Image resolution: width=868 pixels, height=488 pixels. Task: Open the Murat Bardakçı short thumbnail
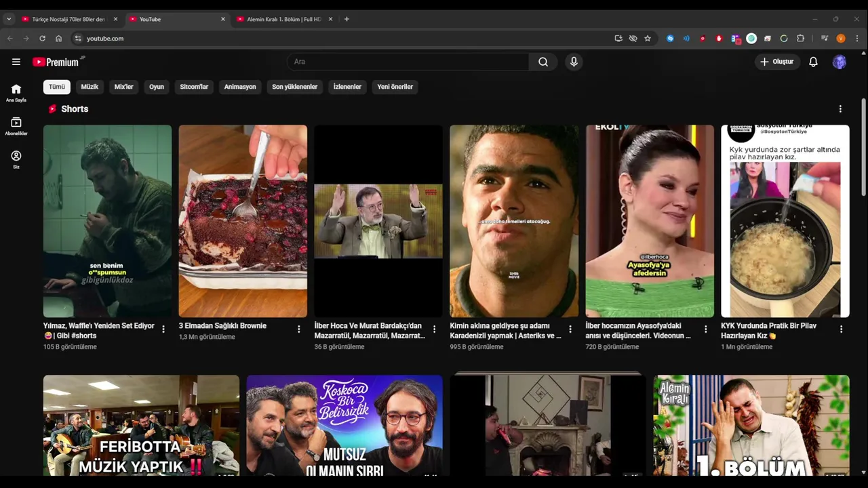[x=378, y=221]
